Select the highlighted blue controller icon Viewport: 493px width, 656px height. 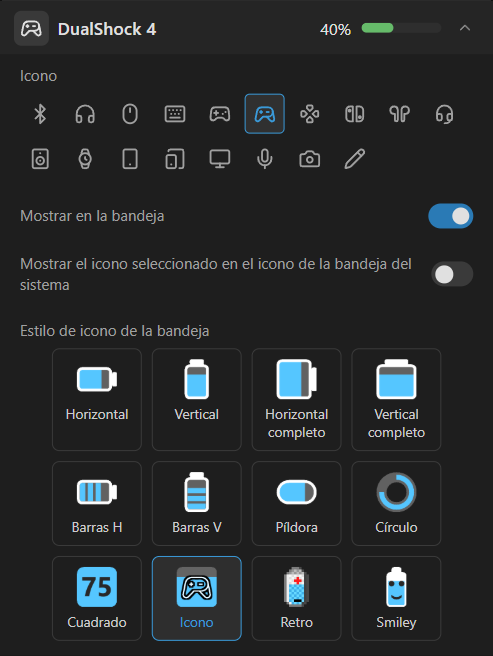[264, 114]
